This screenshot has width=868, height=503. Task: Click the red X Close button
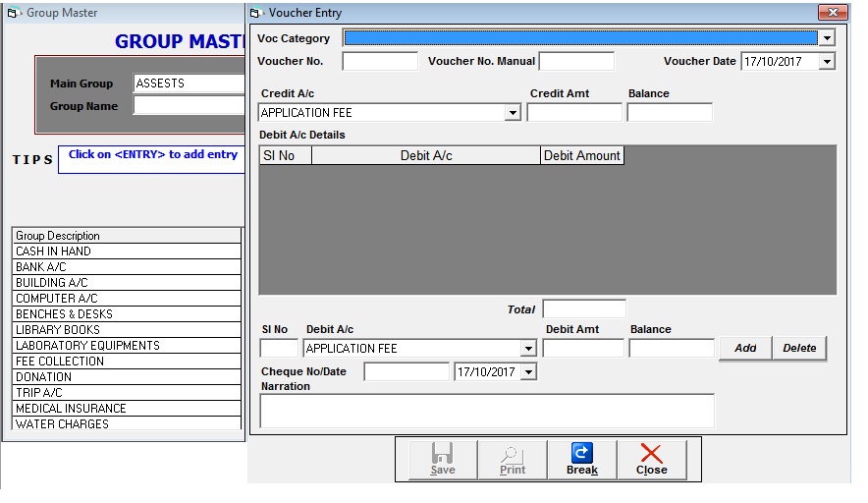click(x=651, y=459)
